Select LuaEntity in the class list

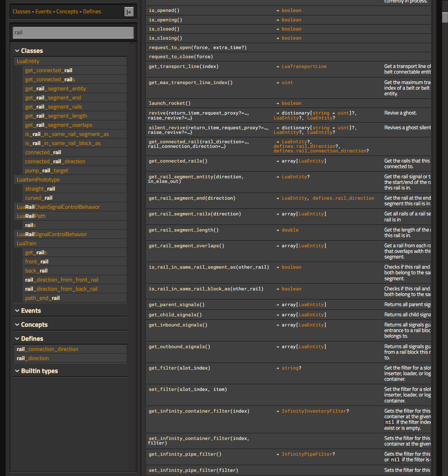[x=28, y=61]
